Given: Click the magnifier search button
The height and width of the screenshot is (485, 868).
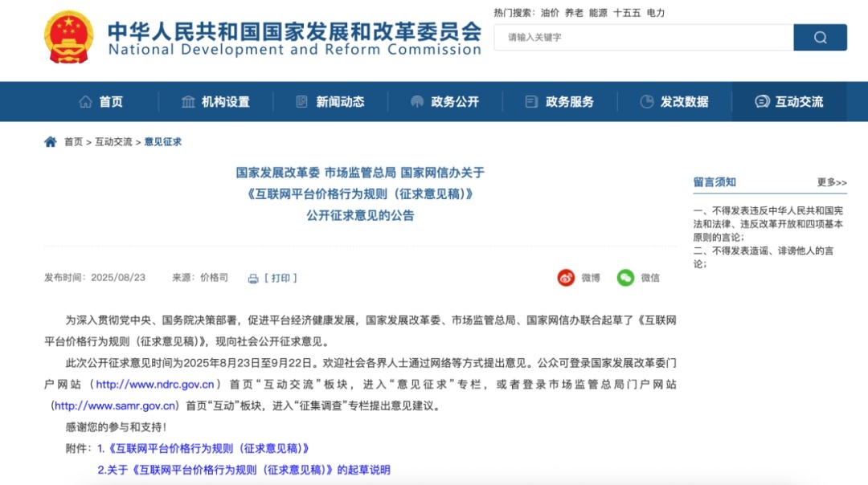Looking at the screenshot, I should 820,38.
